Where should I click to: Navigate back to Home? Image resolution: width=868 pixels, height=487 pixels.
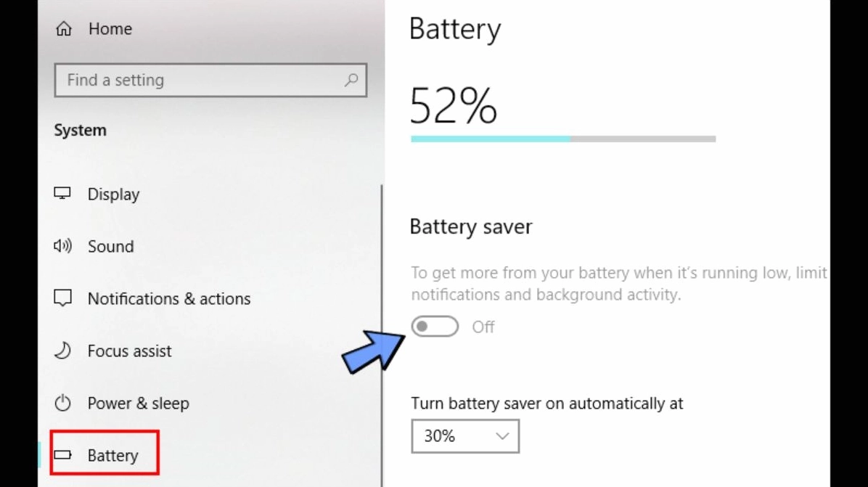(110, 28)
